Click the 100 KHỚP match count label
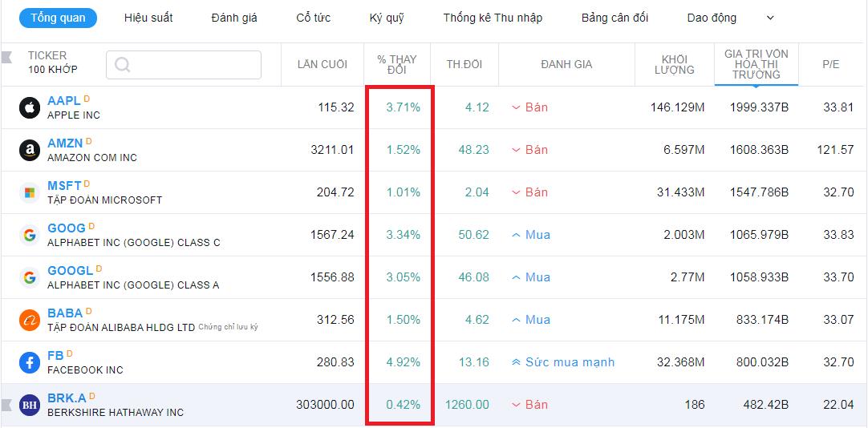Image resolution: width=868 pixels, height=428 pixels. click(53, 70)
